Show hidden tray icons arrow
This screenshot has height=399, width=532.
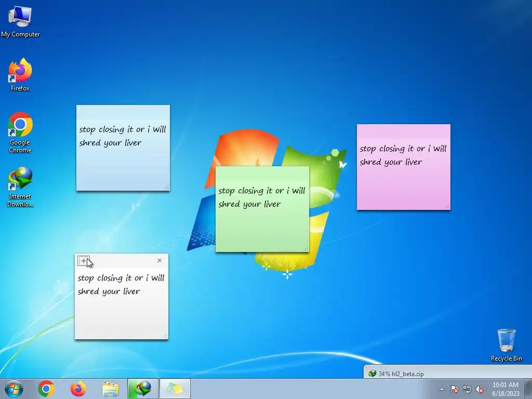pyautogui.click(x=442, y=389)
